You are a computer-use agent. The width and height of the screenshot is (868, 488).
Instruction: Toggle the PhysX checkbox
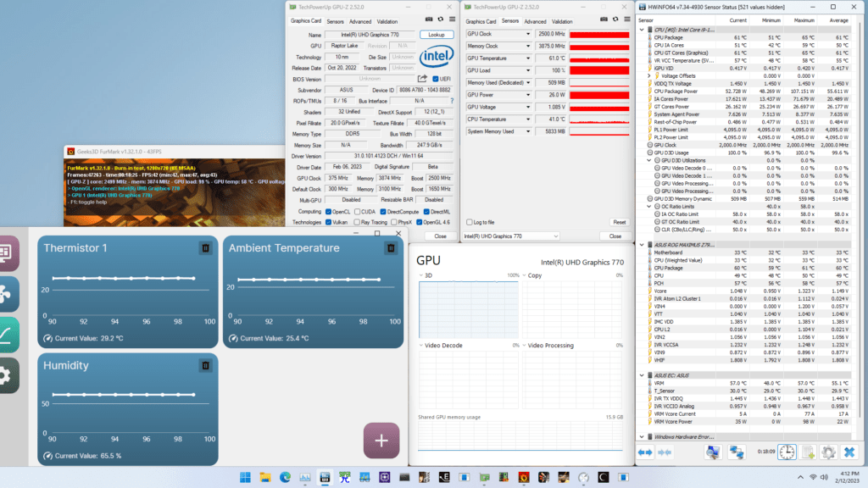coord(394,222)
